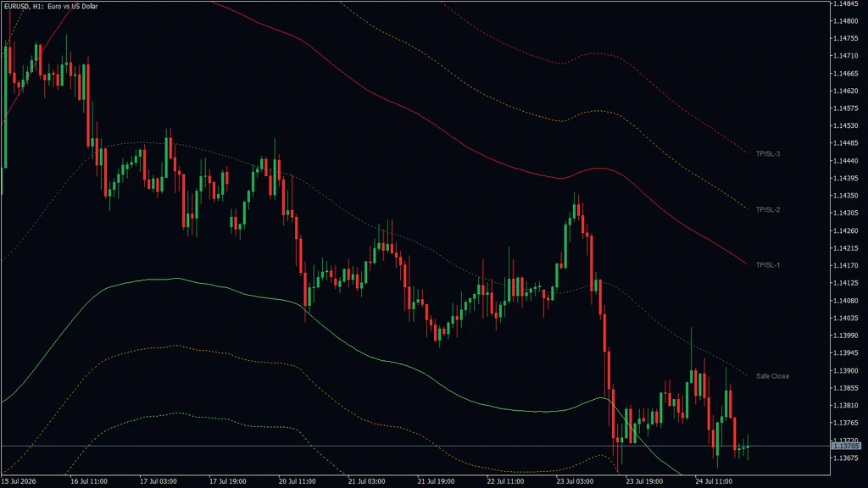Image resolution: width=868 pixels, height=488 pixels.
Task: Select the TP/SL-3 line label
Action: click(x=768, y=154)
